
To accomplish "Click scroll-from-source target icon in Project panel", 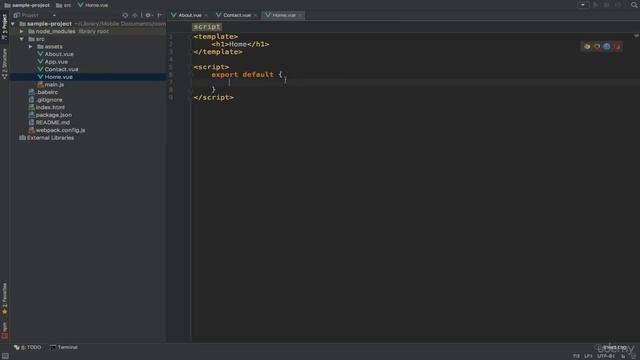I will click(x=125, y=15).
